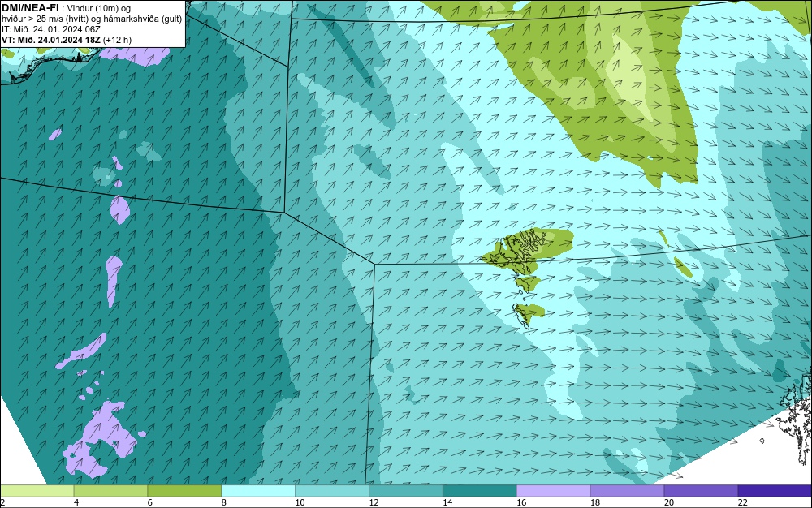Image resolution: width=812 pixels, height=508 pixels.
Task: Click the 'Vindur (10m) og' label text
Action: pos(99,8)
